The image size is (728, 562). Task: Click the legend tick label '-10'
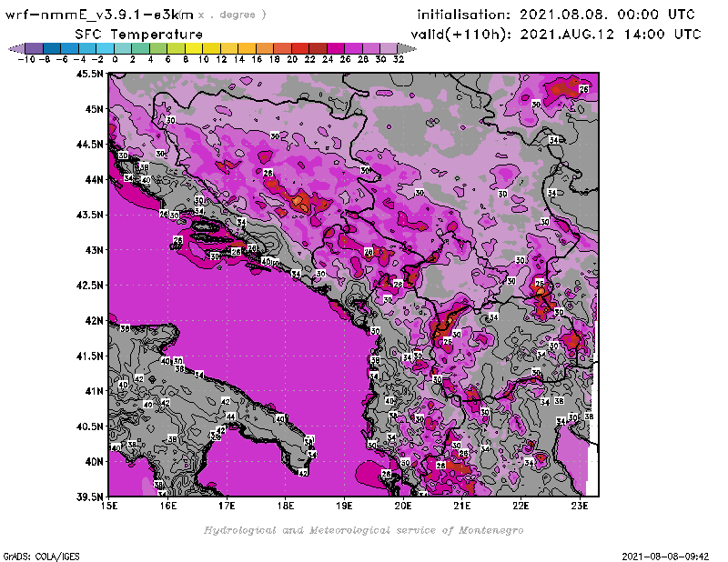click(26, 59)
